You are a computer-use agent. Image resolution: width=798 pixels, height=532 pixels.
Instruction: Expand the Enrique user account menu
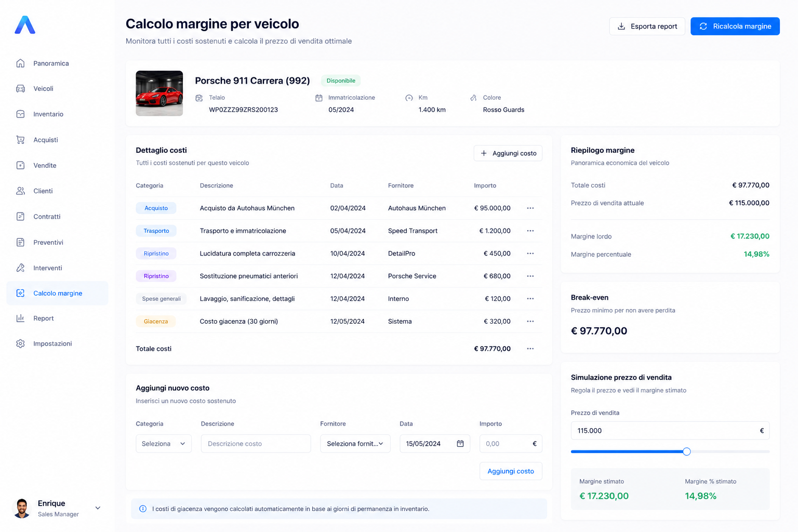[98, 508]
